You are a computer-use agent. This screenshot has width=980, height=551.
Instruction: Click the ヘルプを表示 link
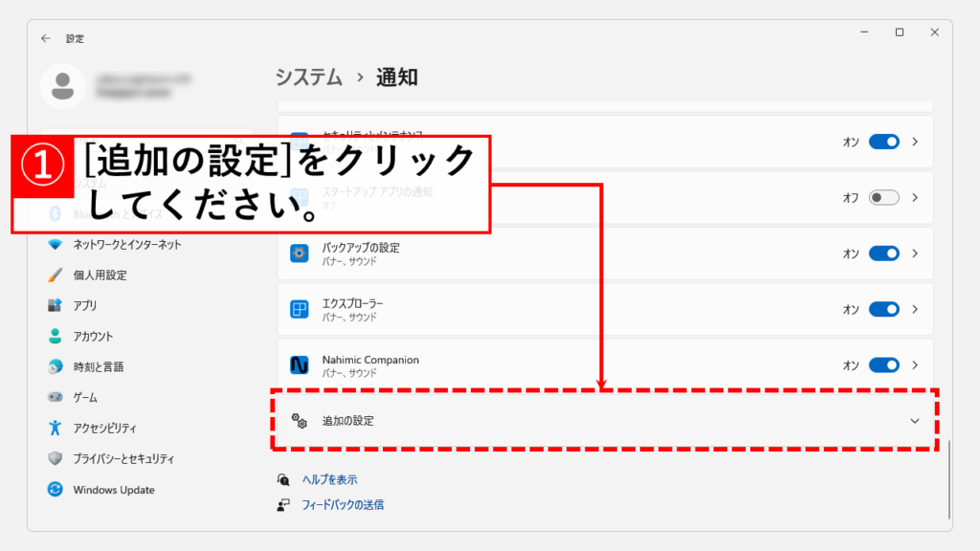[329, 479]
